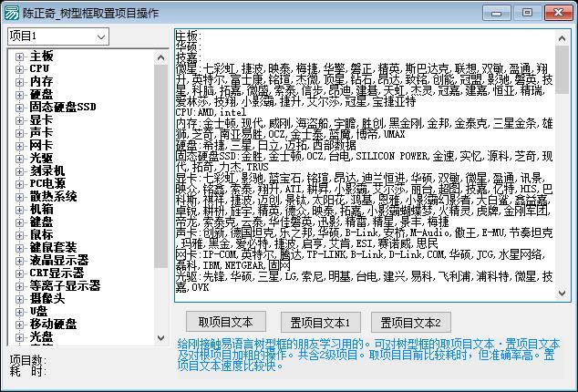The width and height of the screenshot is (578, 392).
Task: Select the 显卡 item label
Action: (42, 120)
